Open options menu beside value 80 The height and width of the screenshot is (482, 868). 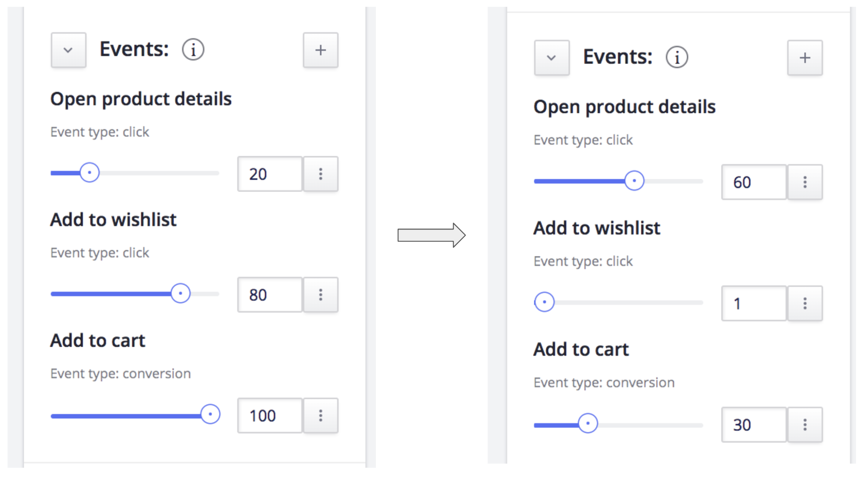(321, 295)
